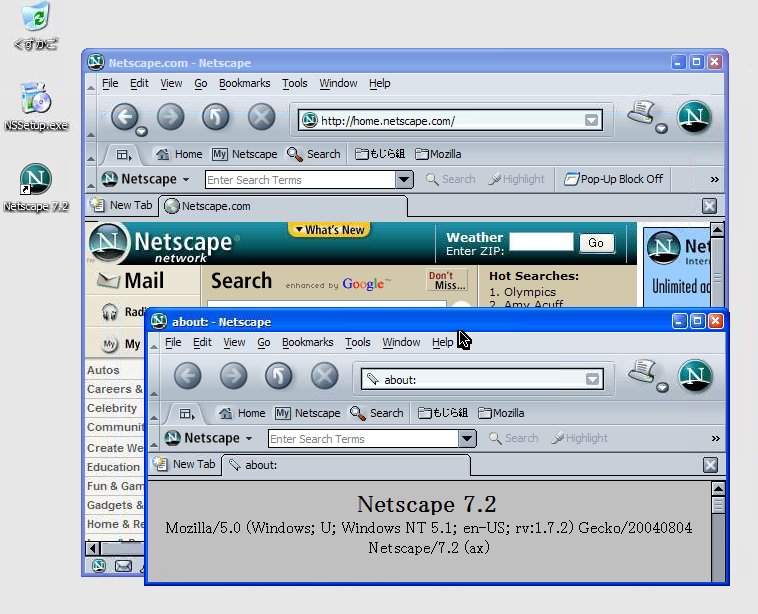Click Reload button in about: window
758x614 pixels.
coord(279,376)
